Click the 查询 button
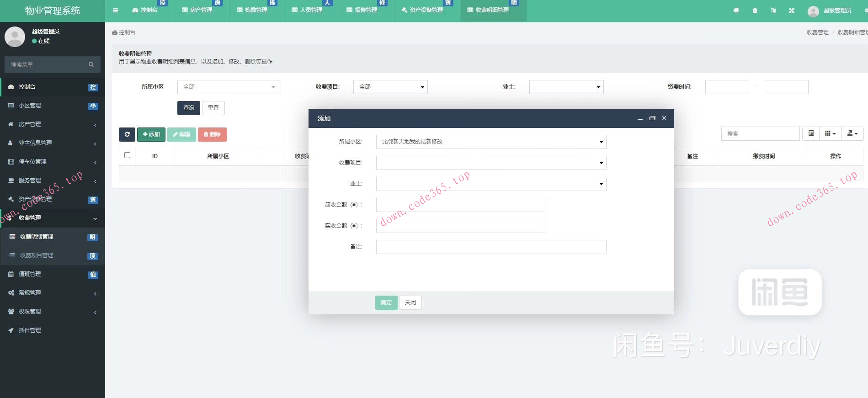This screenshot has width=868, height=398. [x=189, y=108]
